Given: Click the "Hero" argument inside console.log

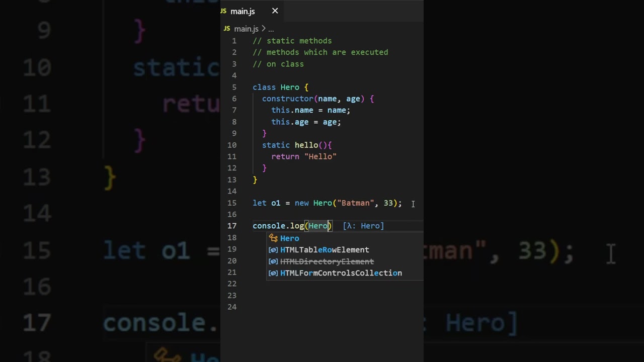Looking at the screenshot, I should (318, 226).
